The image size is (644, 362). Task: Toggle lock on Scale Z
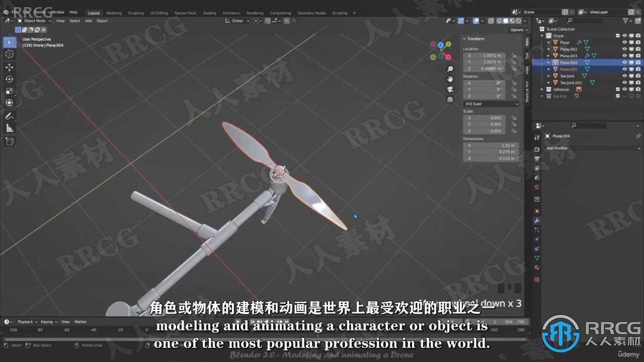tap(514, 131)
